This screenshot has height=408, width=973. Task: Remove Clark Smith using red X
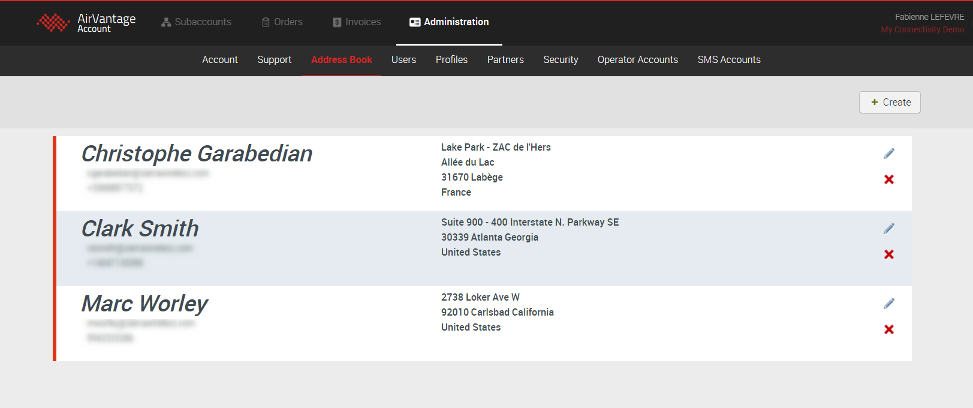coord(889,254)
